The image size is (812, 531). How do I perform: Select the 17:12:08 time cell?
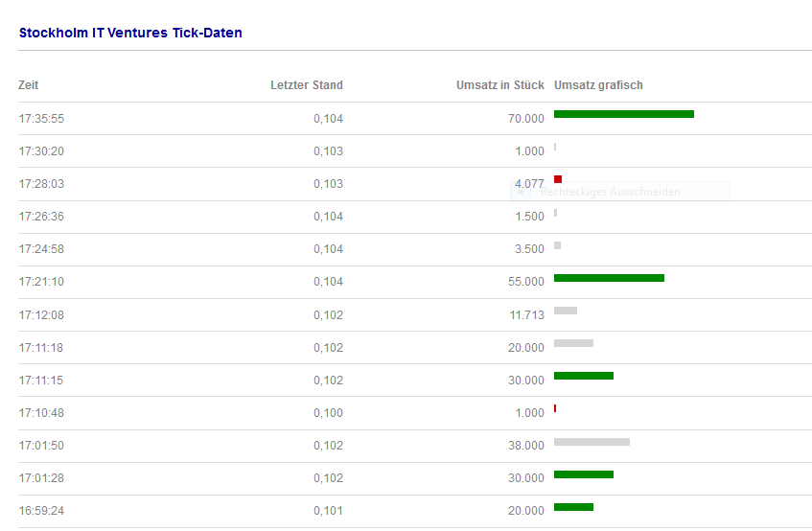pyautogui.click(x=41, y=314)
